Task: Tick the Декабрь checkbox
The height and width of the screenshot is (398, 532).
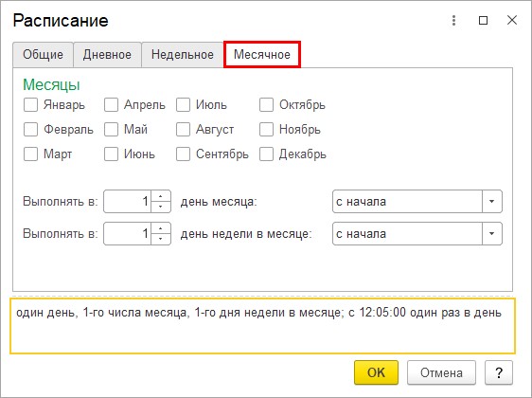Action: [266, 154]
